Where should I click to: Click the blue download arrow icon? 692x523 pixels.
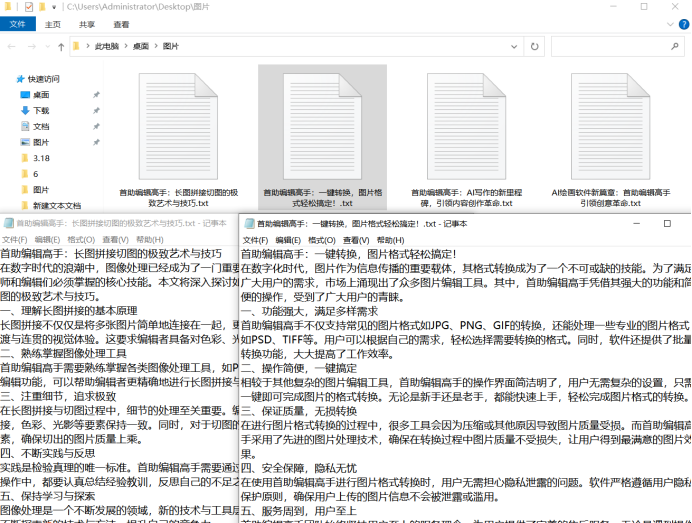25,111
